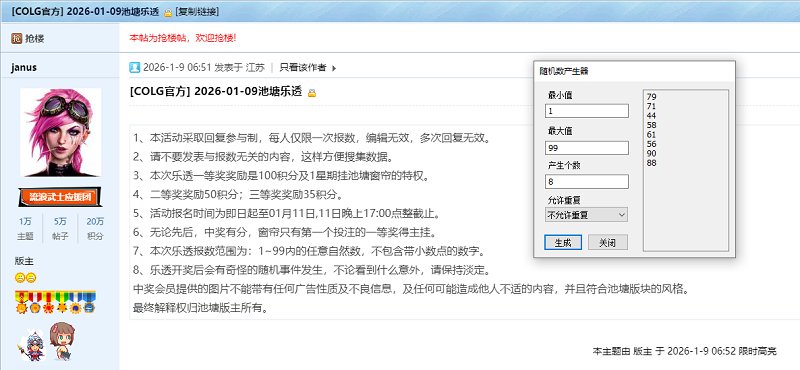
Task: Filter posts using 只看该作者
Action: (303, 67)
